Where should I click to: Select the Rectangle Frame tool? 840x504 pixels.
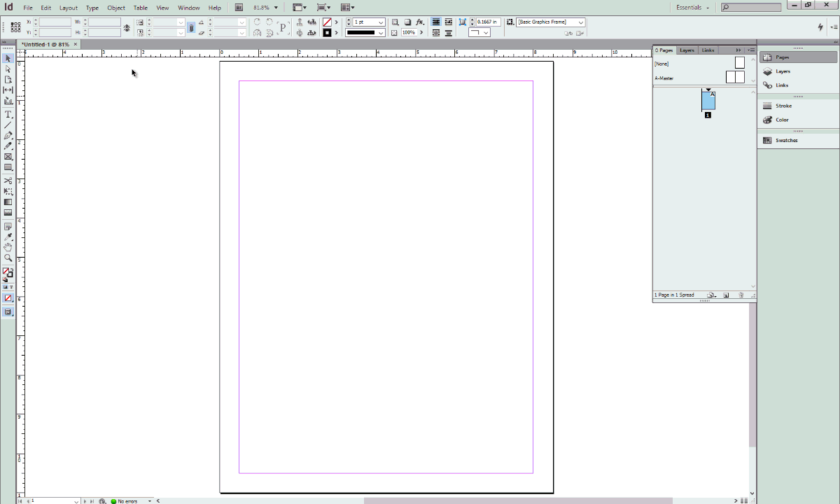point(8,156)
